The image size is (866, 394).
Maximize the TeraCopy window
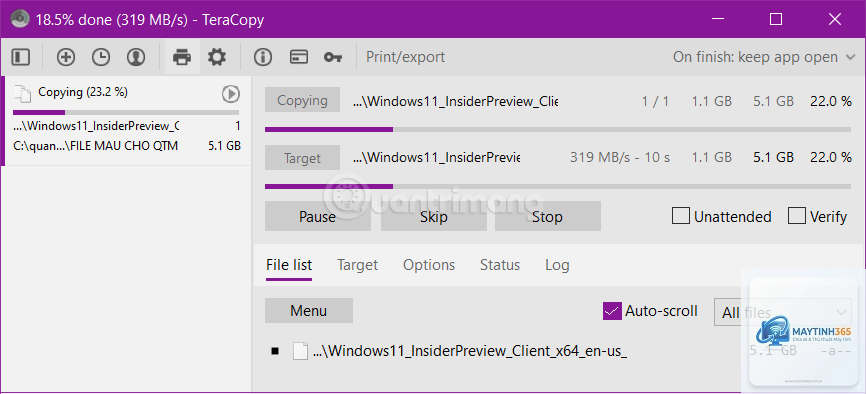tap(776, 19)
